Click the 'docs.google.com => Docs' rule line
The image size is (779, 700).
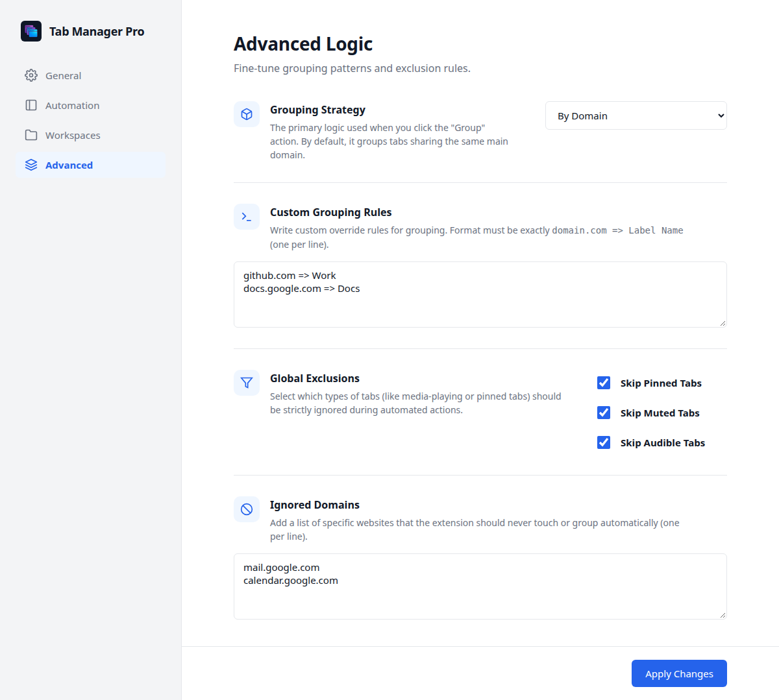coord(301,289)
